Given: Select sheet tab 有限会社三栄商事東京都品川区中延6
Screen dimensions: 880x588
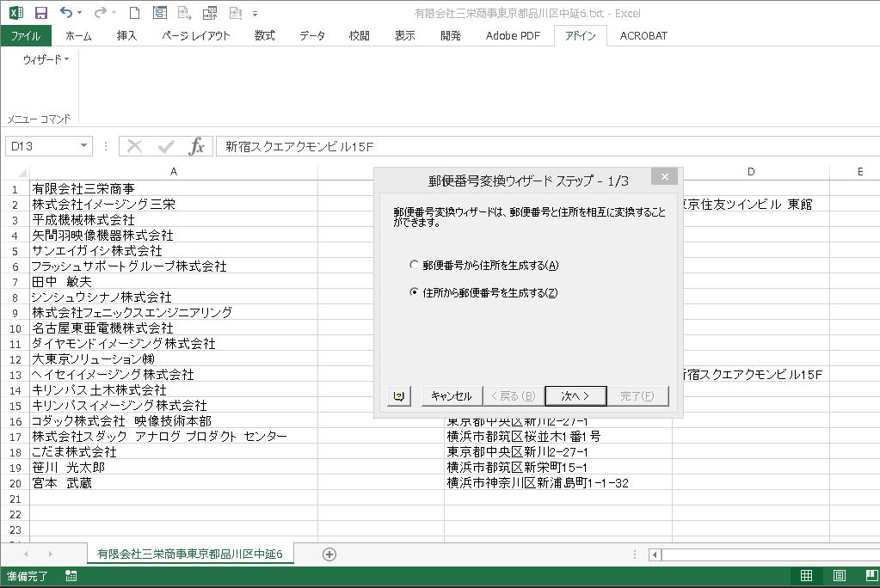Looking at the screenshot, I should tap(190, 554).
